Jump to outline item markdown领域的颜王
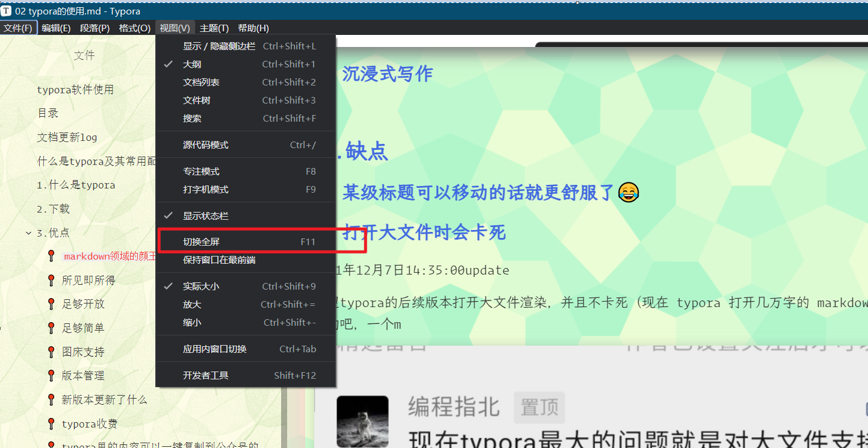Viewport: 868px width, 448px height. 110,257
